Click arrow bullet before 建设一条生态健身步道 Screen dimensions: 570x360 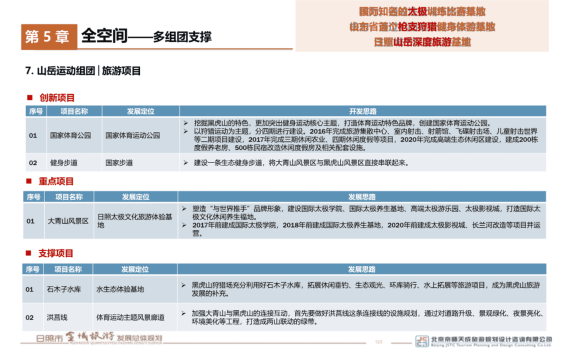[185, 163]
